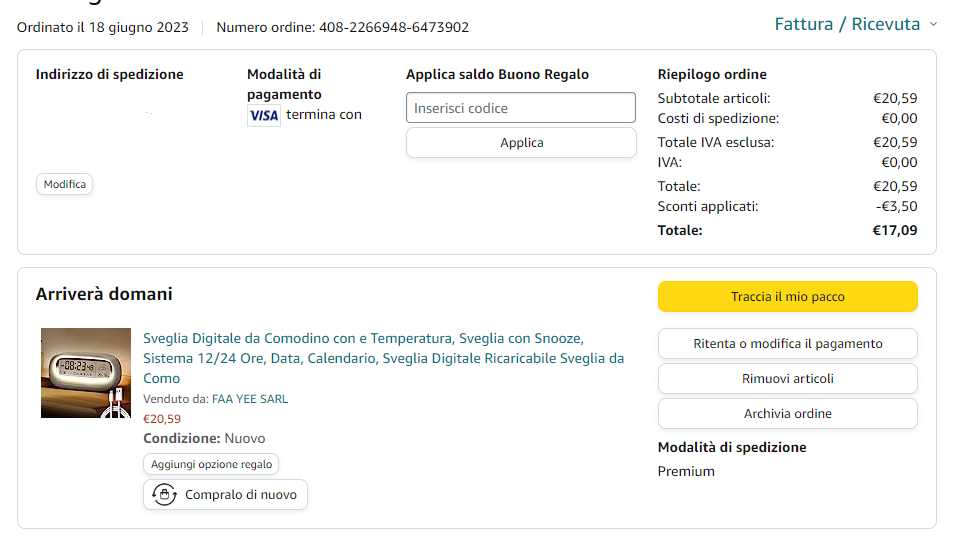
Task: Focus the Inserisci codice gift card field
Action: 520,108
